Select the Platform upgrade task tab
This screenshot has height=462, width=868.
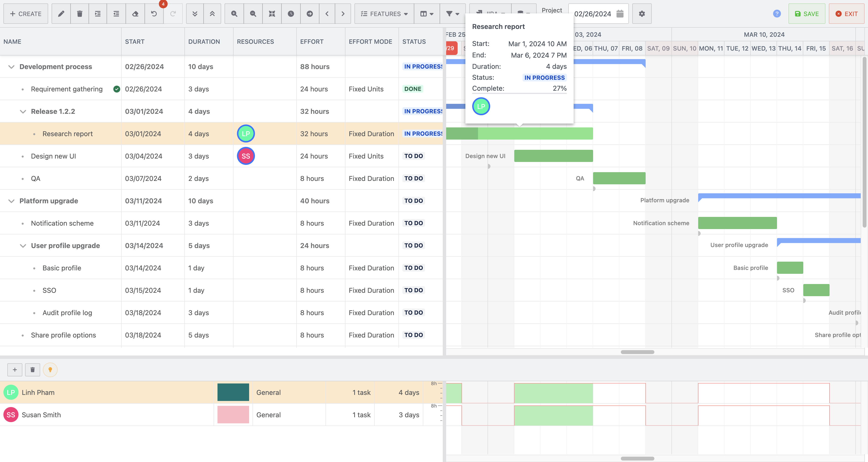pyautogui.click(x=49, y=200)
